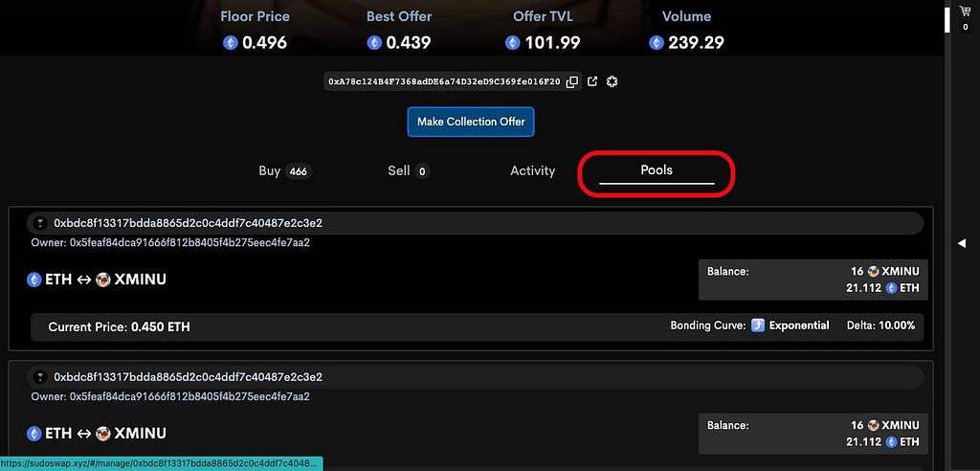
Task: Click the ETH icon beside Best Offer
Action: pos(374,42)
